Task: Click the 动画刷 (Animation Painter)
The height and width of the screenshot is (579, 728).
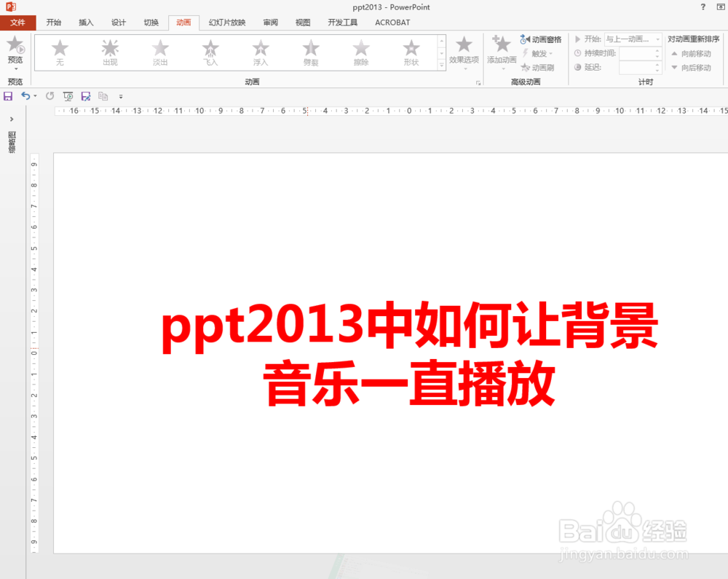Action: (538, 68)
